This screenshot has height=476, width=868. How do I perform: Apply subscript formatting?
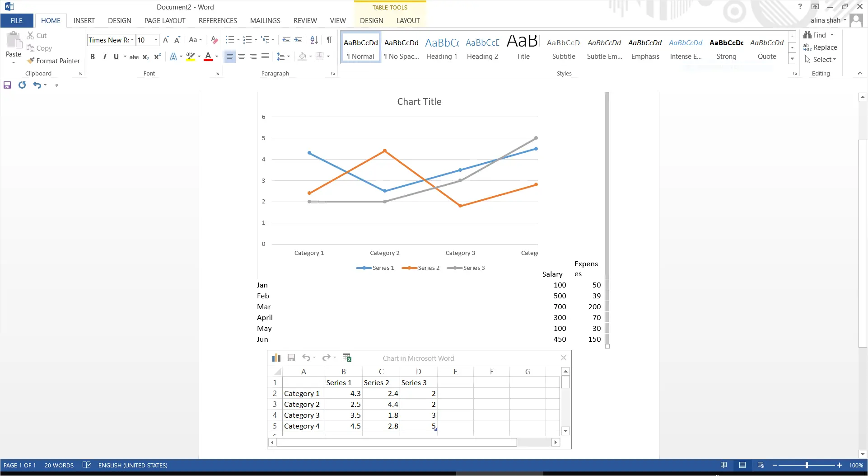click(145, 57)
